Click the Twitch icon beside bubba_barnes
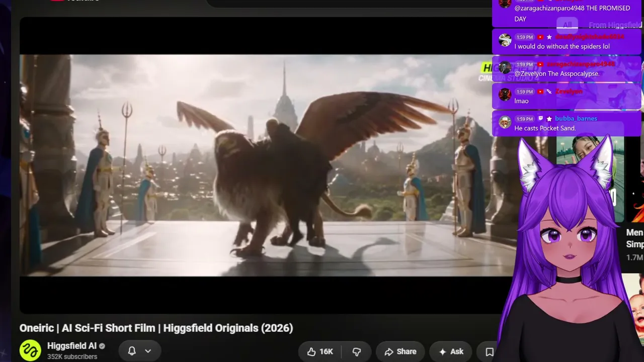Image resolution: width=644 pixels, height=362 pixels. coord(540,119)
